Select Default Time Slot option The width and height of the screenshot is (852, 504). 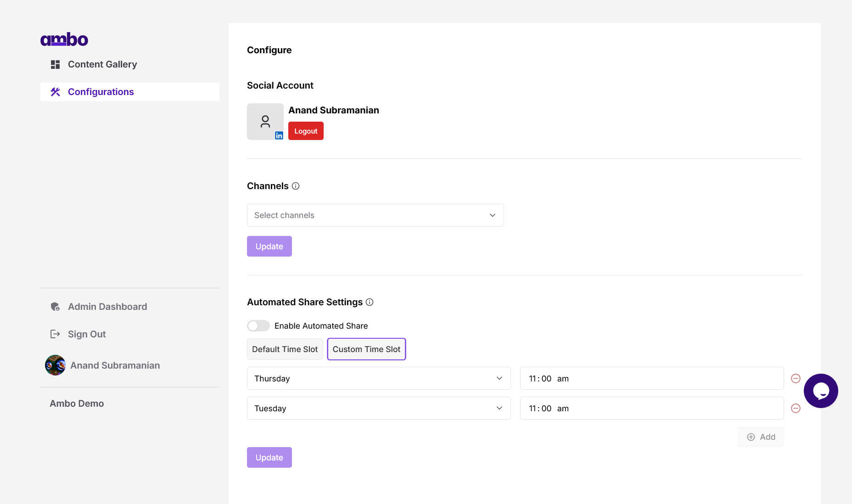pos(285,349)
